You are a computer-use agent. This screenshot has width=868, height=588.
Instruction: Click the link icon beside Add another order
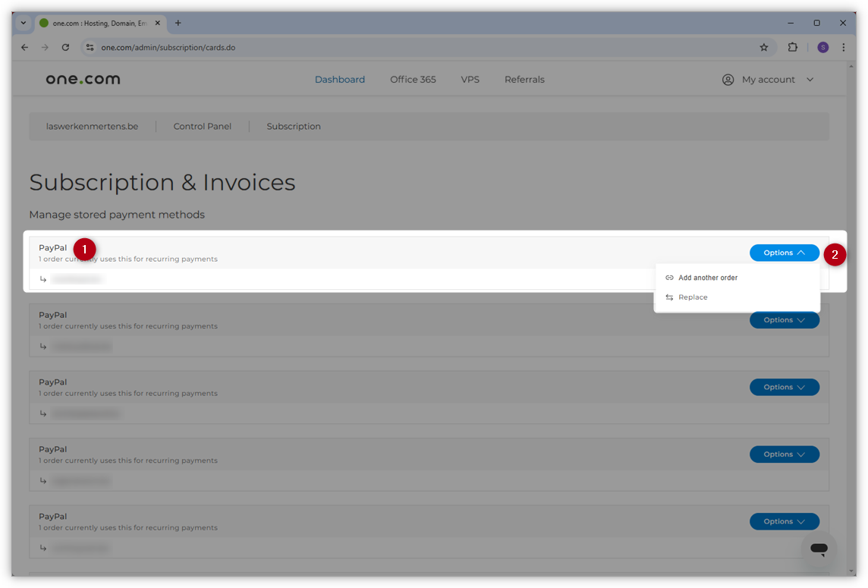(669, 277)
